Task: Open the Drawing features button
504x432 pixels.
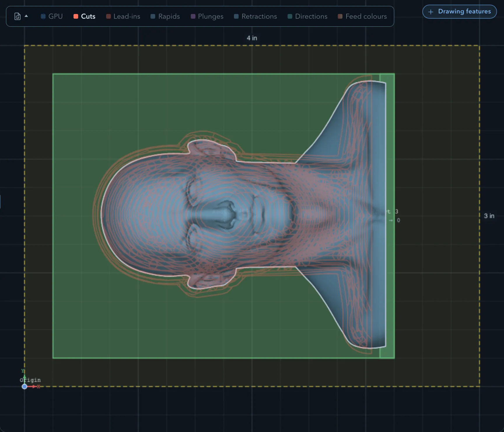Action: (x=459, y=12)
